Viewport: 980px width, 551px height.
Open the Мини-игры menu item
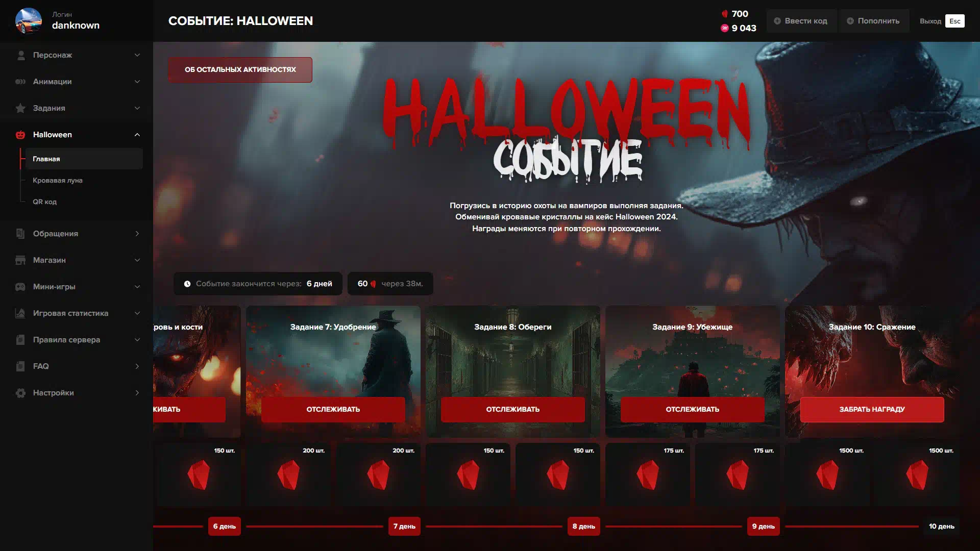pos(77,287)
